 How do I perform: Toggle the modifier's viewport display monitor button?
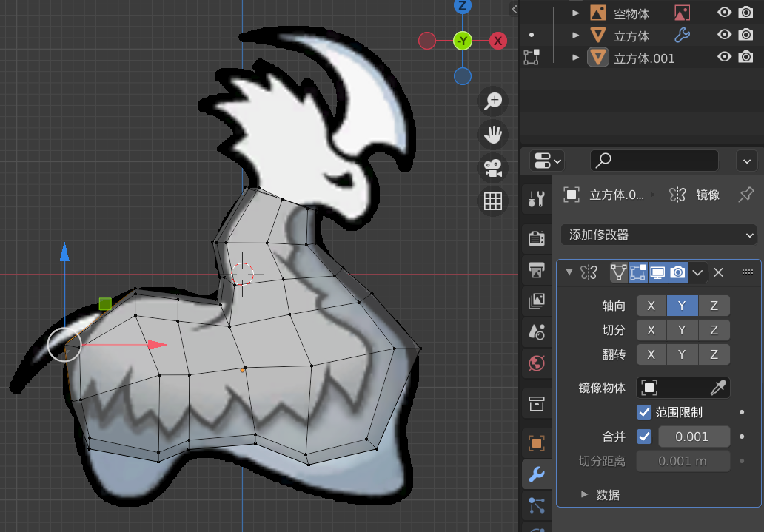point(658,272)
